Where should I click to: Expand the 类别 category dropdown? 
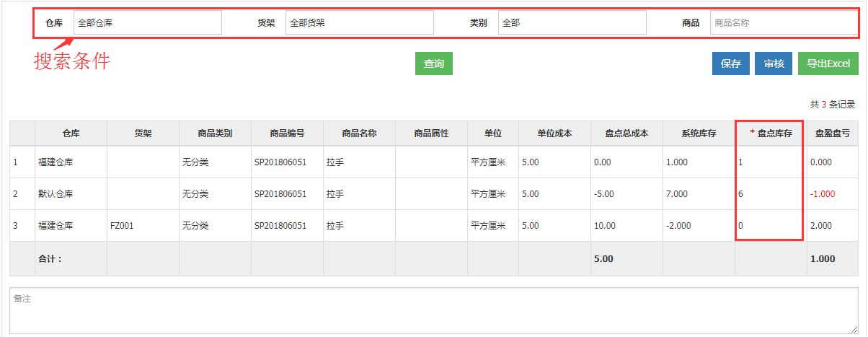tap(572, 22)
